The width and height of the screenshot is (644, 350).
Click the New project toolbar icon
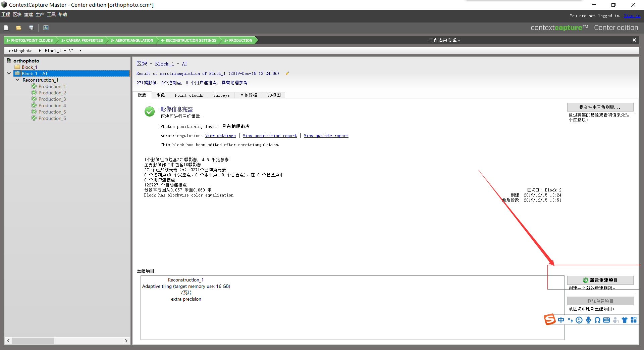(6, 28)
